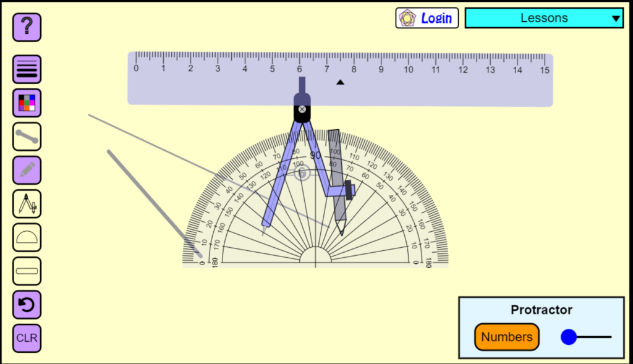633x364 pixels.
Task: Undo the last drawing action
Action: [x=27, y=305]
